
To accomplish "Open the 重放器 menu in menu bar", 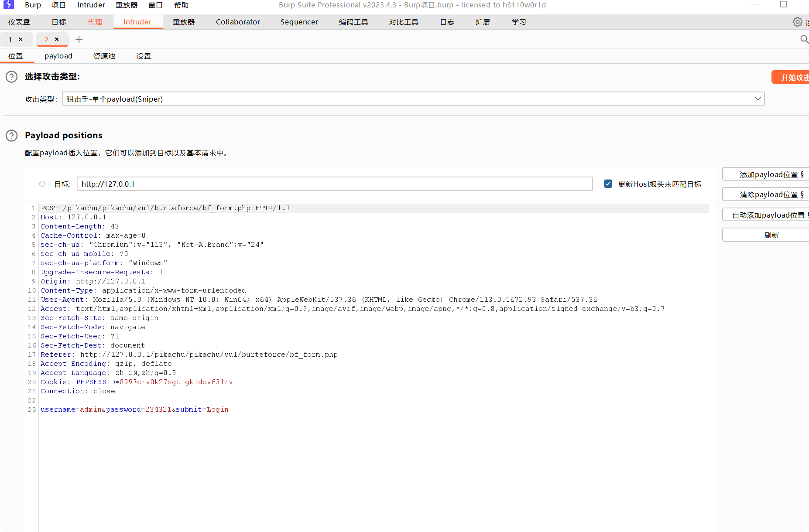I will pos(127,5).
